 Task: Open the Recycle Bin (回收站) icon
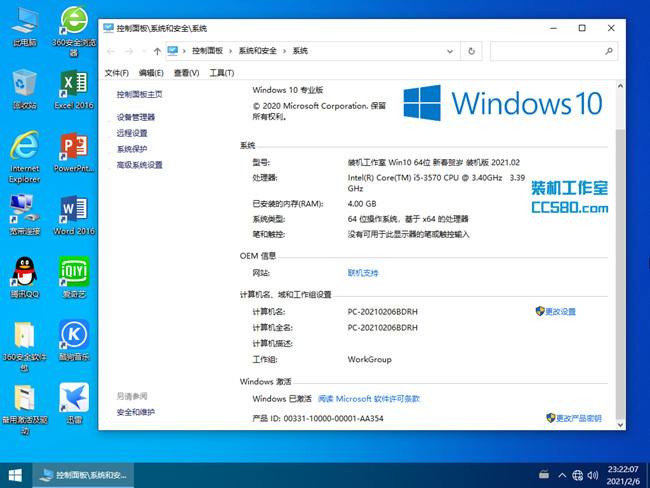[25, 90]
